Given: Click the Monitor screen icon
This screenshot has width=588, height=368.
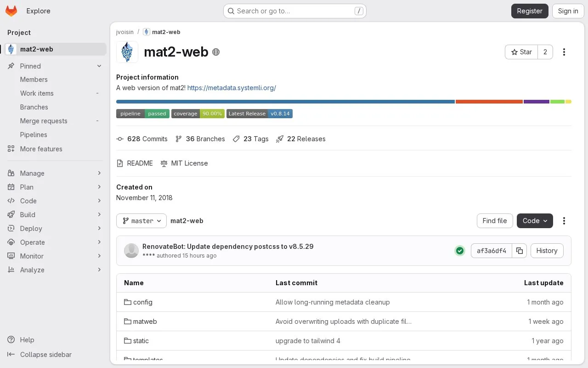Looking at the screenshot, I should click(11, 256).
